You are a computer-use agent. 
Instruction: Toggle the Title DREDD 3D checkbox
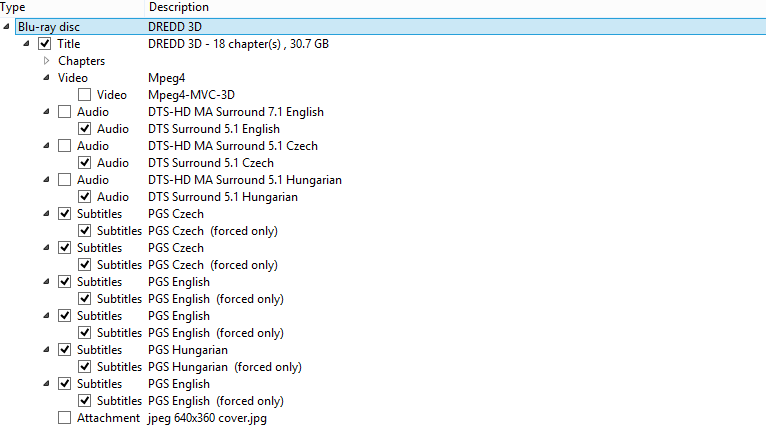point(44,43)
